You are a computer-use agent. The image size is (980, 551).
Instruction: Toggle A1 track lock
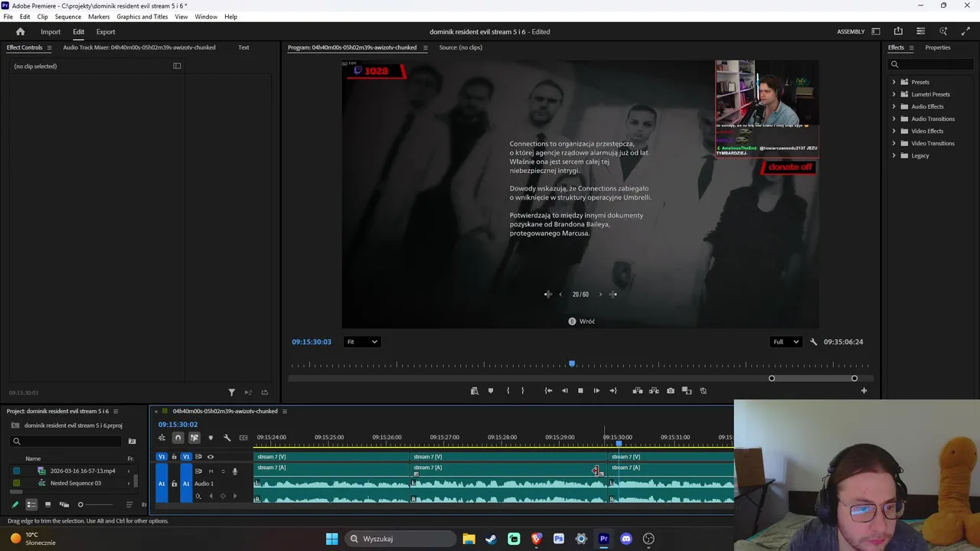coord(174,484)
